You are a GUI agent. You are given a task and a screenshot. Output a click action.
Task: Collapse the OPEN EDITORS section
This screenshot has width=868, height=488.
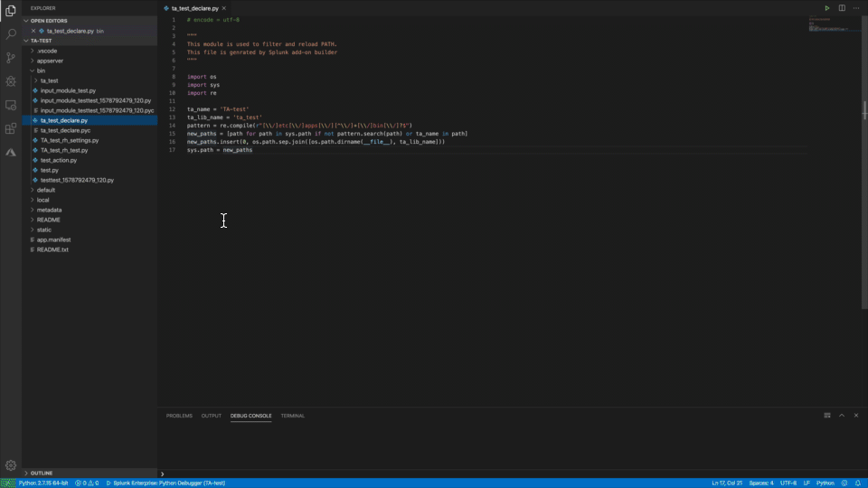click(49, 20)
